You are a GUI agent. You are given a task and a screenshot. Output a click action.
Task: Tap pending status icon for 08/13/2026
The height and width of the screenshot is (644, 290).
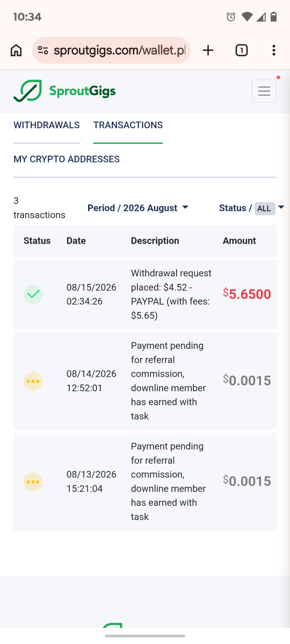33,481
